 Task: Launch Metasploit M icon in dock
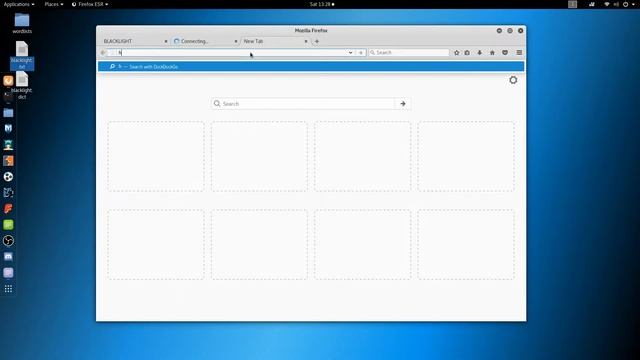(x=8, y=129)
